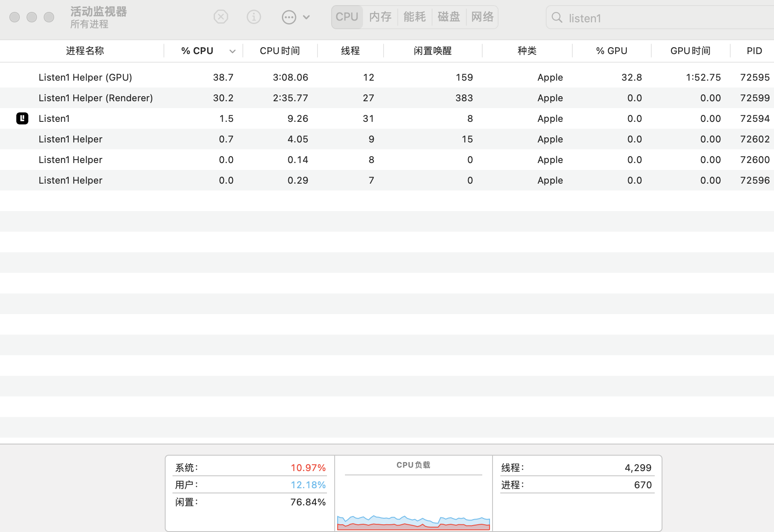Image resolution: width=774 pixels, height=532 pixels.
Task: Switch to the CPU tab
Action: click(x=347, y=17)
